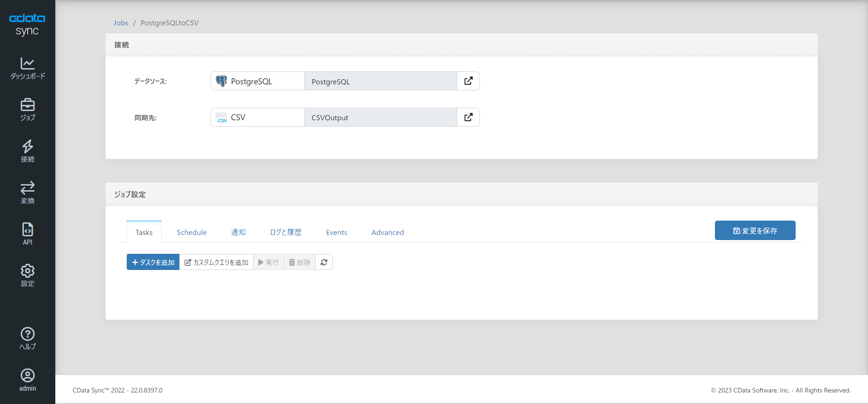This screenshot has height=404, width=868.
Task: Click the CSV destination type label
Action: [238, 117]
